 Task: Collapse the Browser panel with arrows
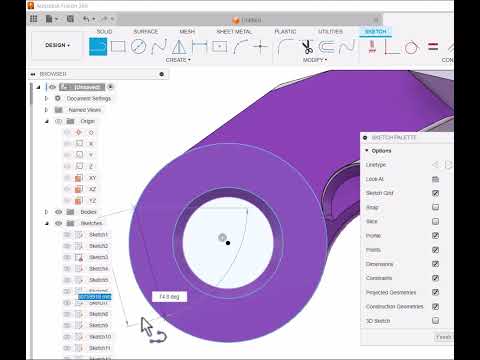point(33,74)
